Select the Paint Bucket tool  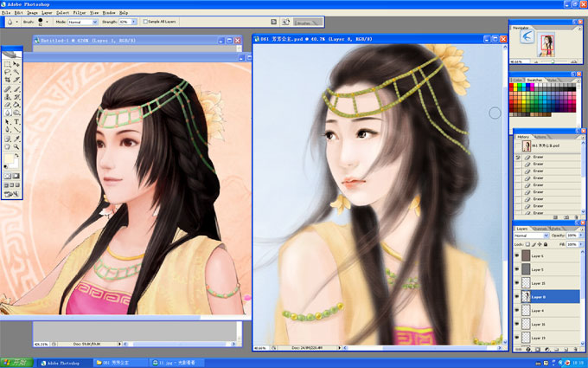tap(16, 105)
